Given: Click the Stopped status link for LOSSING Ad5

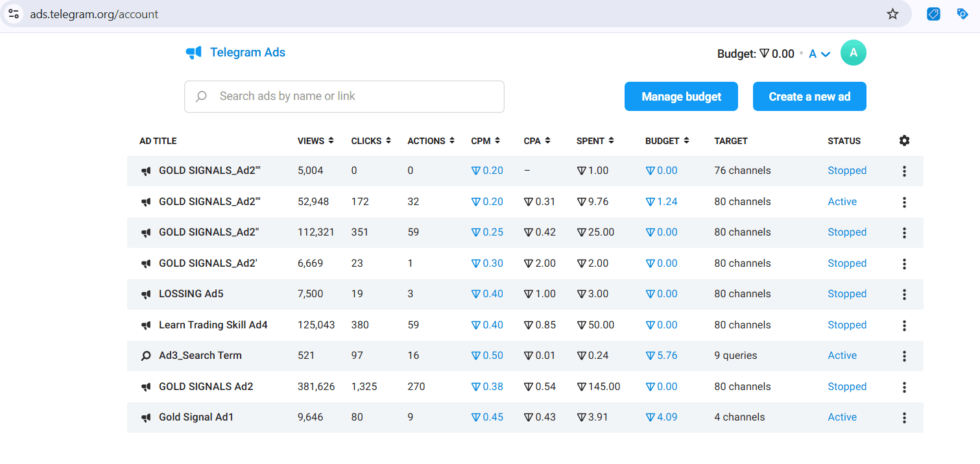Looking at the screenshot, I should pyautogui.click(x=847, y=294).
